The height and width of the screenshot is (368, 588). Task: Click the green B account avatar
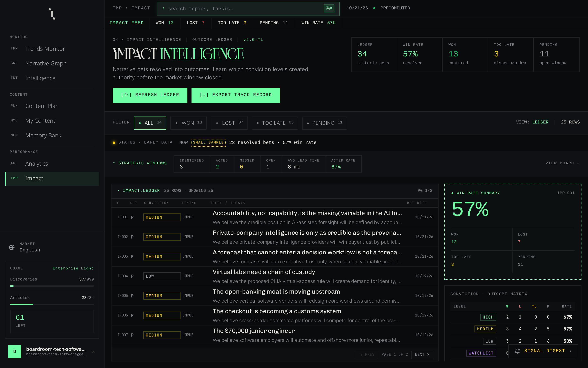point(14,351)
